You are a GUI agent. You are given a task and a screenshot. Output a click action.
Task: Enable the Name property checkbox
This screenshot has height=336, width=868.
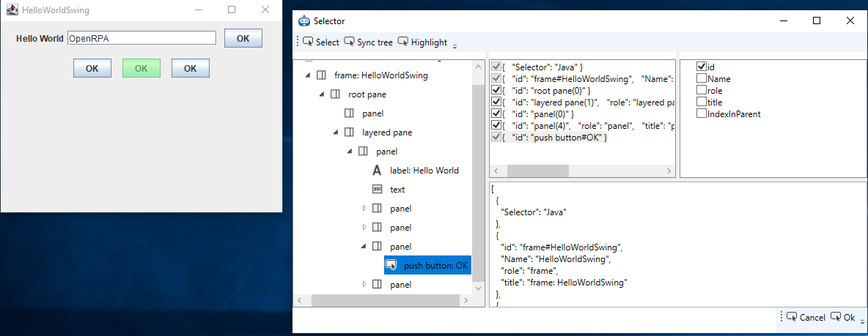coord(702,78)
